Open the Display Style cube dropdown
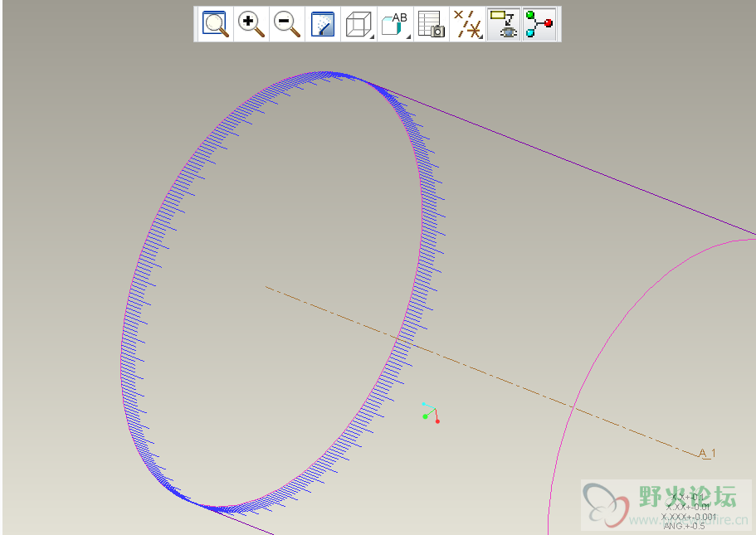The width and height of the screenshot is (756, 535). coord(359,24)
